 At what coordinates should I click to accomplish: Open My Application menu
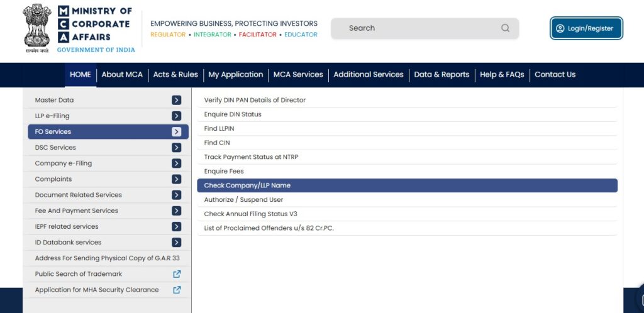(x=236, y=75)
